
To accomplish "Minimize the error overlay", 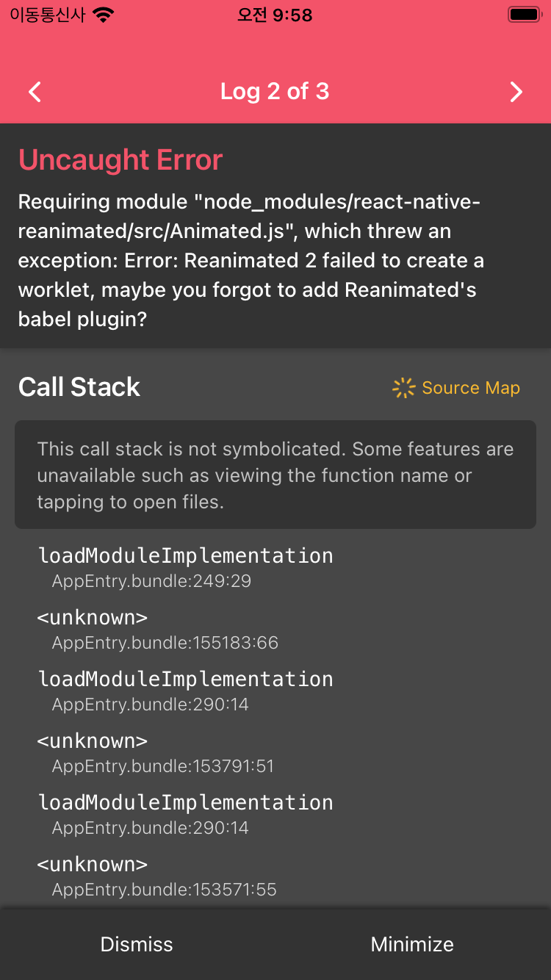I will click(412, 944).
